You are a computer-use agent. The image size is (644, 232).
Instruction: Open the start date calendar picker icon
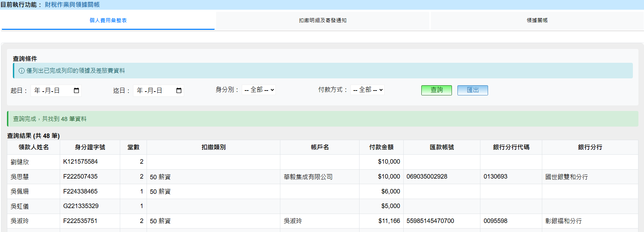76,91
